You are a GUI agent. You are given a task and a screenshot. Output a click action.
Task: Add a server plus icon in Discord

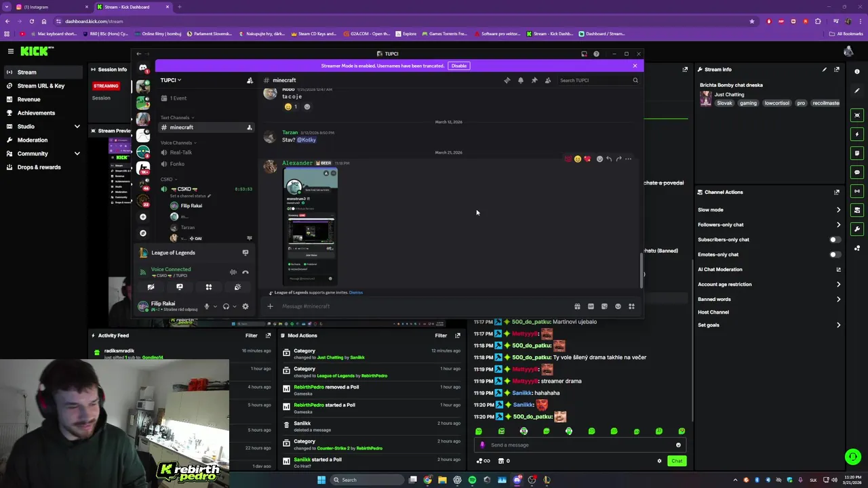coord(142,217)
